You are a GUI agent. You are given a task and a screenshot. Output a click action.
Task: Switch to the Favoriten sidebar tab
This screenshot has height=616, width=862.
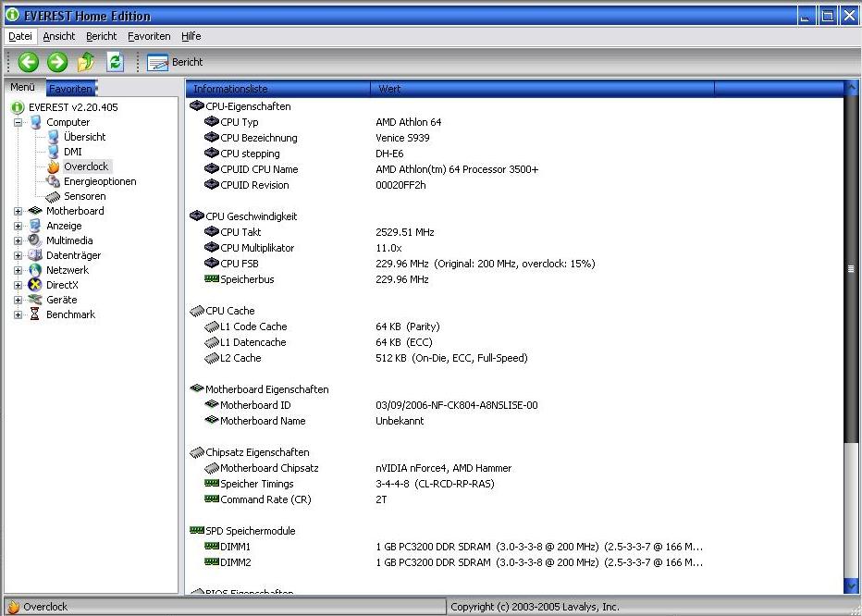(x=70, y=89)
